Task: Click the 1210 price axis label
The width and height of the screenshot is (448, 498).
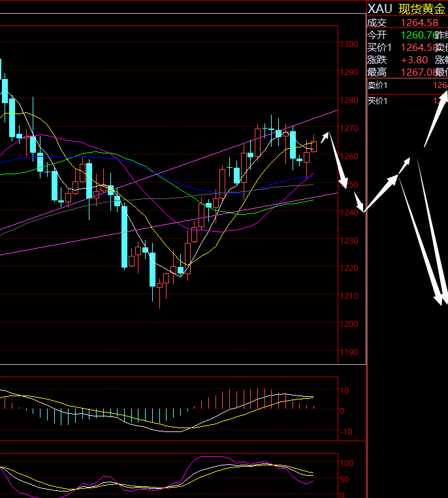Action: tap(349, 296)
